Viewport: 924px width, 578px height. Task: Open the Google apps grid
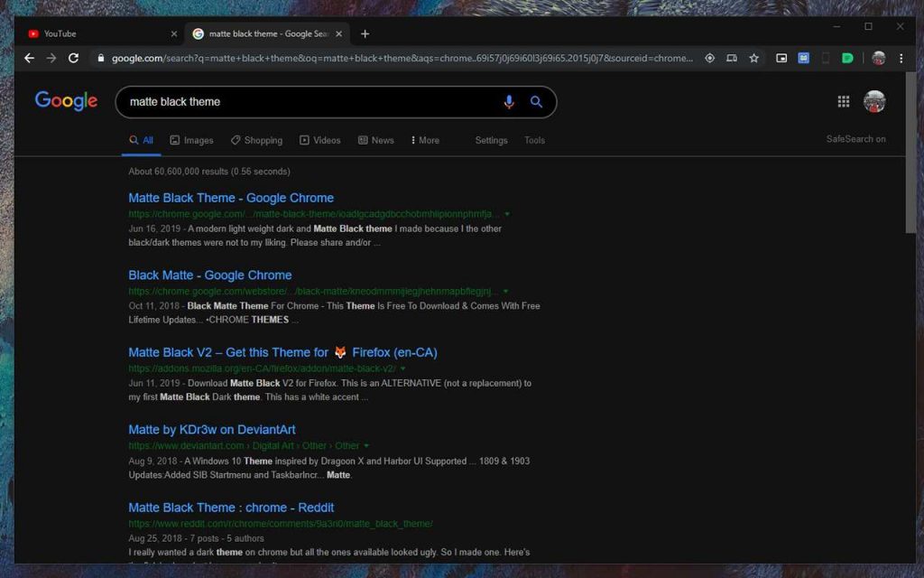click(844, 101)
